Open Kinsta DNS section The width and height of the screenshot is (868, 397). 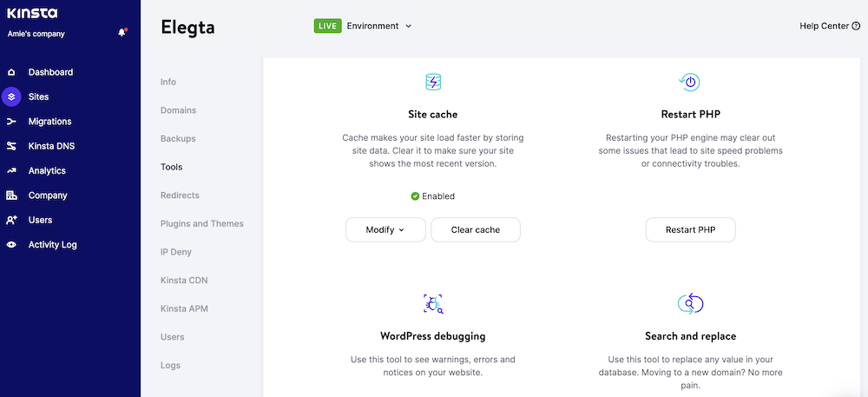51,146
